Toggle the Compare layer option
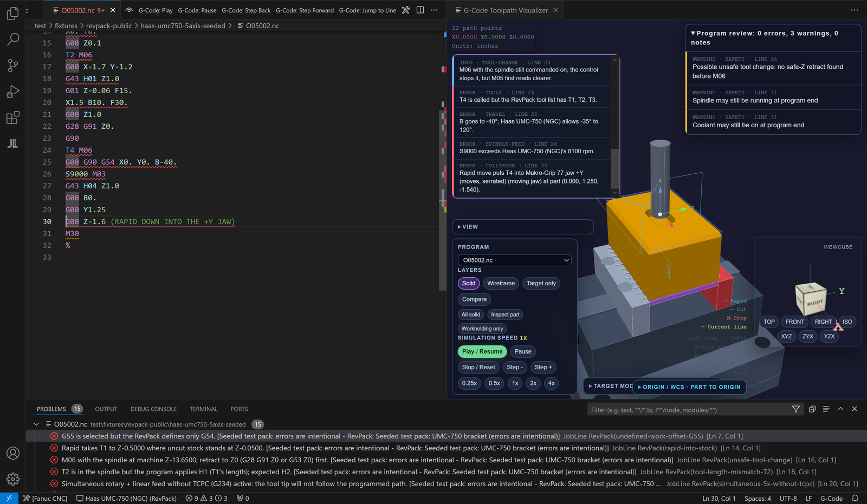867x504 pixels. tap(475, 299)
